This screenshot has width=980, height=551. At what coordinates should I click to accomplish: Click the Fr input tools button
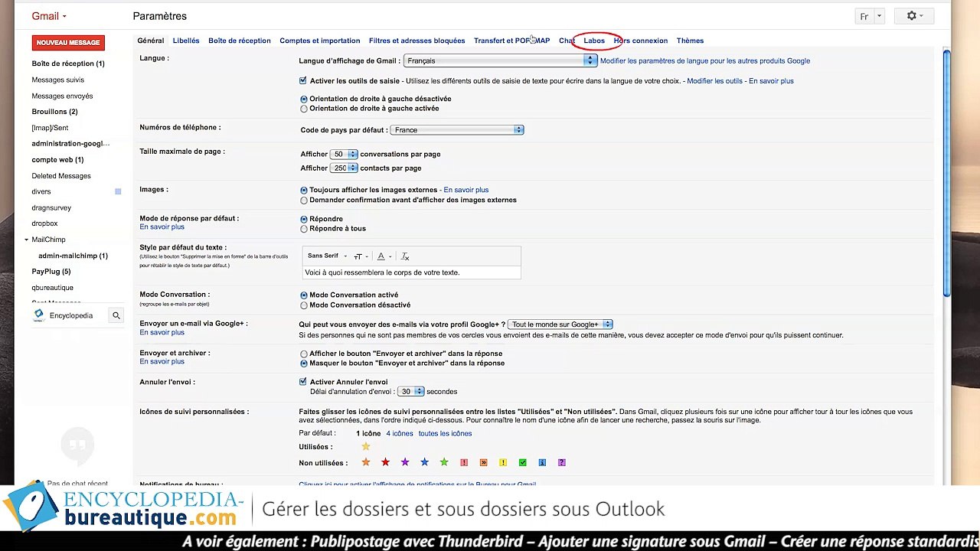point(864,16)
